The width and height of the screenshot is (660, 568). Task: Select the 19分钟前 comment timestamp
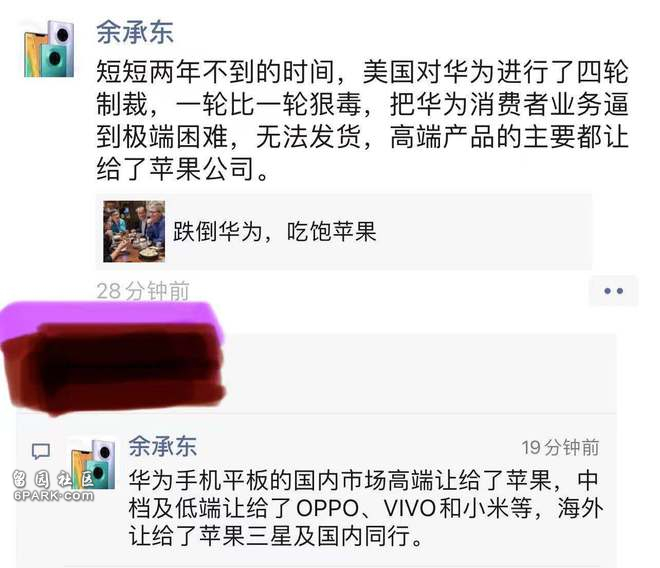[560, 447]
